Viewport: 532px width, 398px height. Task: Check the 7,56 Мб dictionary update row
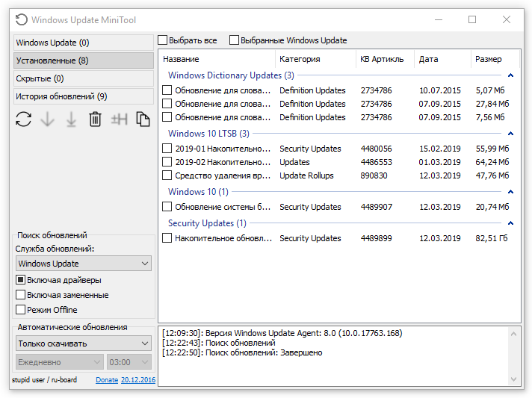(167, 117)
